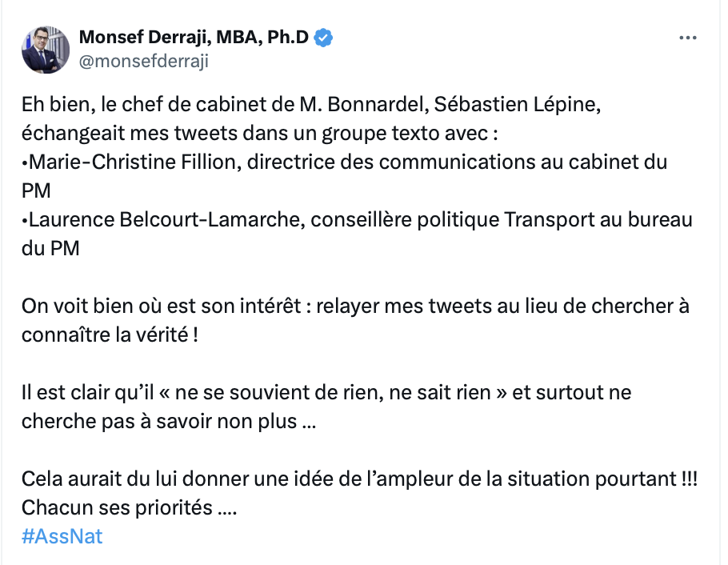The height and width of the screenshot is (565, 728).
Task: Click the line 'Chacun ses priorités'
Action: (x=129, y=508)
